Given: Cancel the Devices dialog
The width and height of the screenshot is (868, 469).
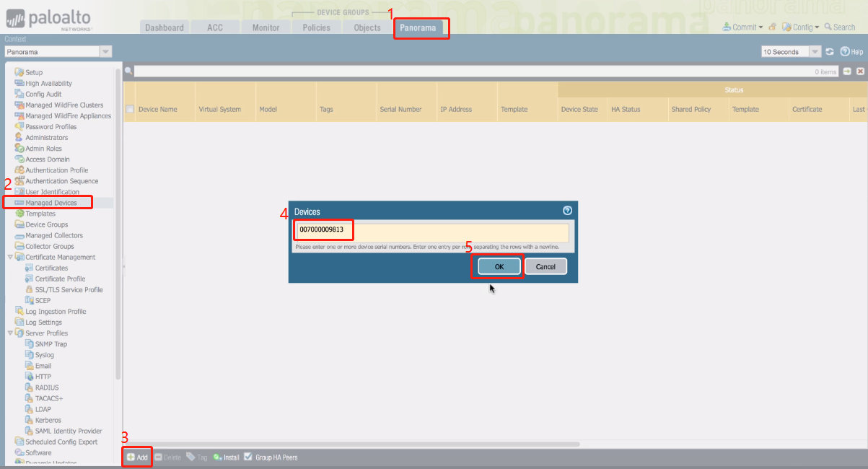Looking at the screenshot, I should tap(545, 266).
